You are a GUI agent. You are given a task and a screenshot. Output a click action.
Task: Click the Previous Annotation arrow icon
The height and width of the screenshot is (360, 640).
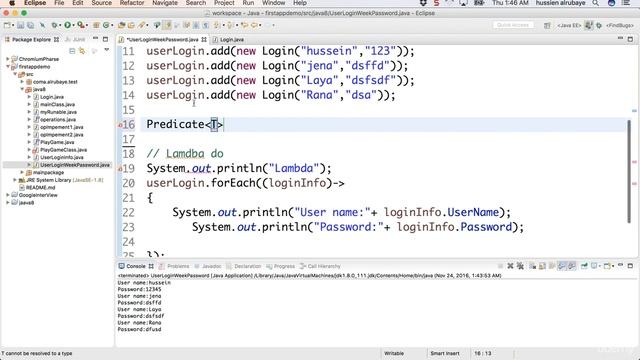pos(229,25)
